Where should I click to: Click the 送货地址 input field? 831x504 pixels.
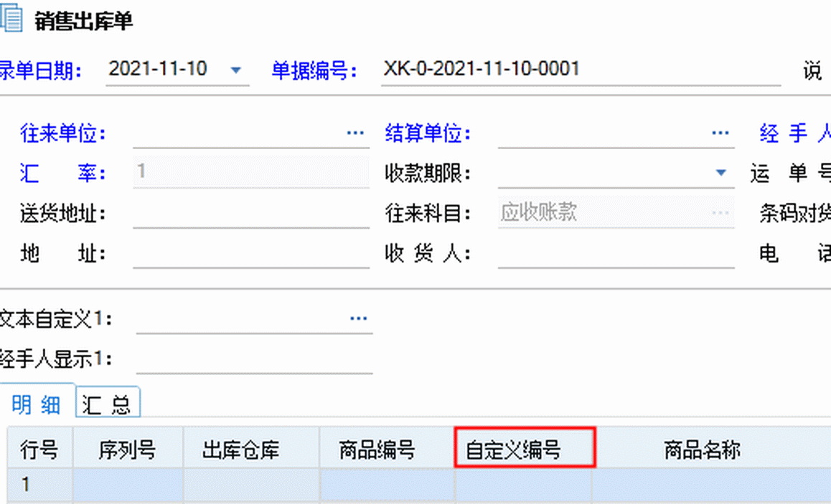point(250,213)
